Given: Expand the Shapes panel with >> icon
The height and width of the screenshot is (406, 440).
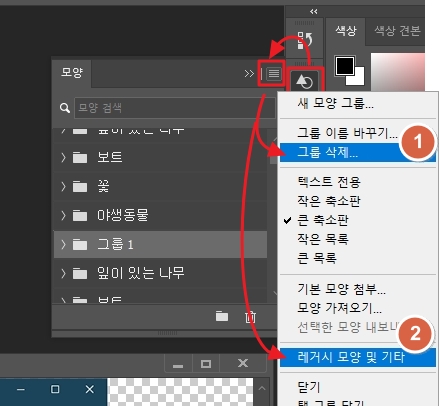Looking at the screenshot, I should (249, 73).
